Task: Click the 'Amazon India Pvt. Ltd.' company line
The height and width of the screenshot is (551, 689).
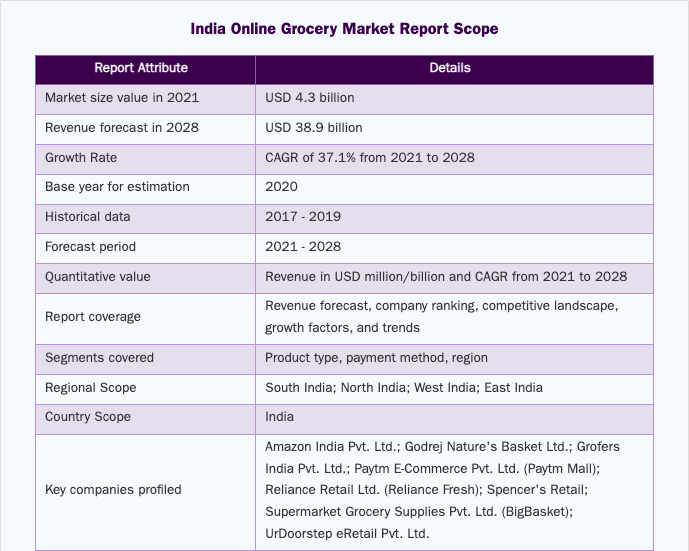Action: coord(442,447)
